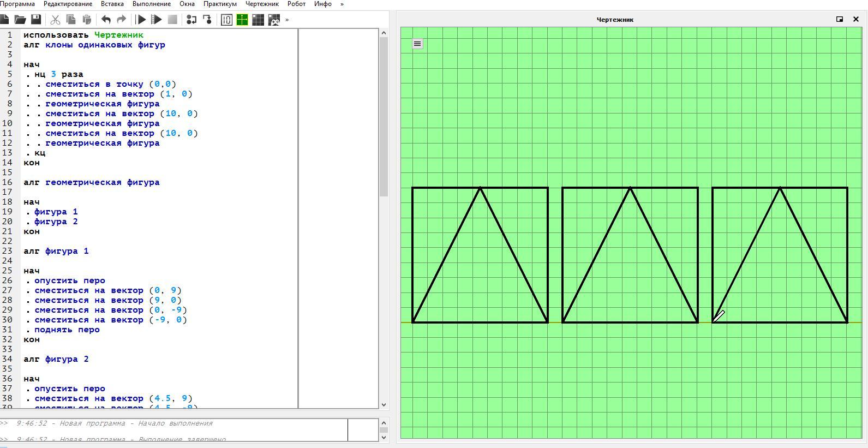The width and height of the screenshot is (868, 448).
Task: Click the 'алг геометрическая фигура' header on line 16
Action: (92, 182)
